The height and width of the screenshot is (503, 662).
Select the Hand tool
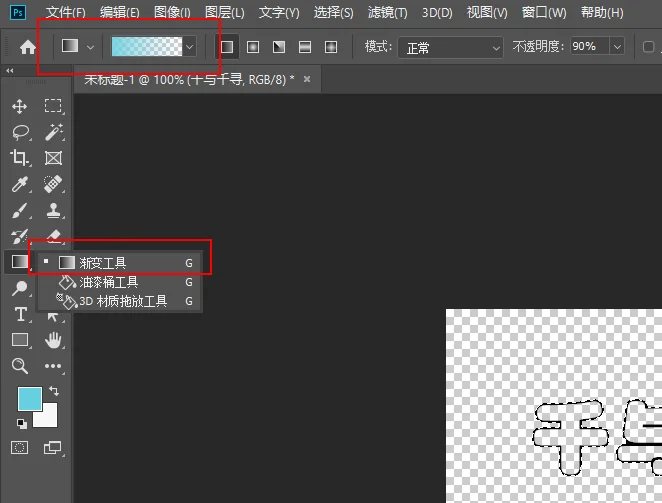click(x=53, y=340)
